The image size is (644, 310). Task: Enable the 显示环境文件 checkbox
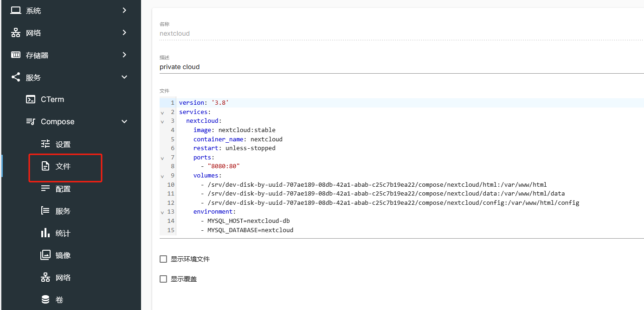pos(163,259)
